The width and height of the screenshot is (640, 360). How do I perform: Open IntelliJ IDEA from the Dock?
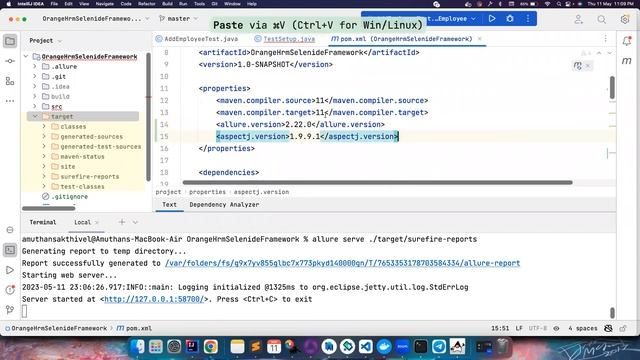tap(192, 347)
